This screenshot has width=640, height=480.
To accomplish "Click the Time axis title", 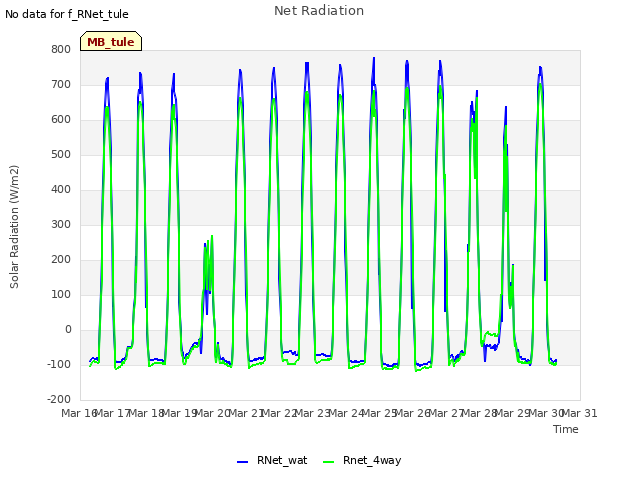I will click(x=566, y=429).
